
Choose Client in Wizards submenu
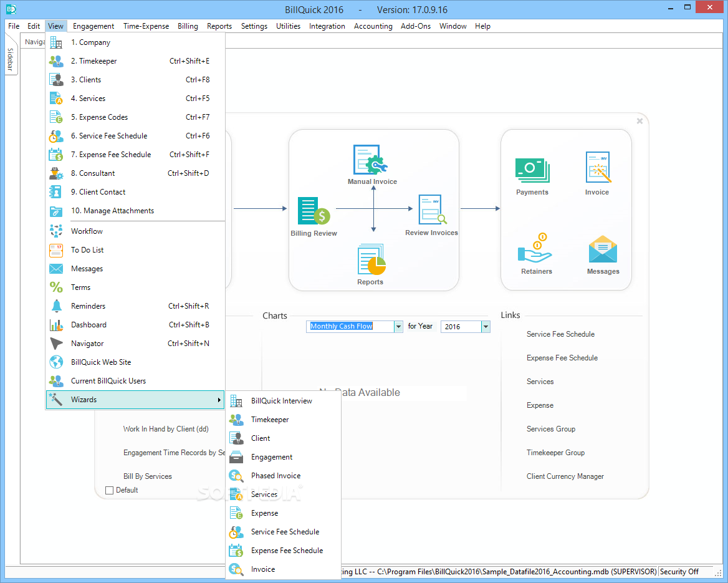tap(283, 438)
